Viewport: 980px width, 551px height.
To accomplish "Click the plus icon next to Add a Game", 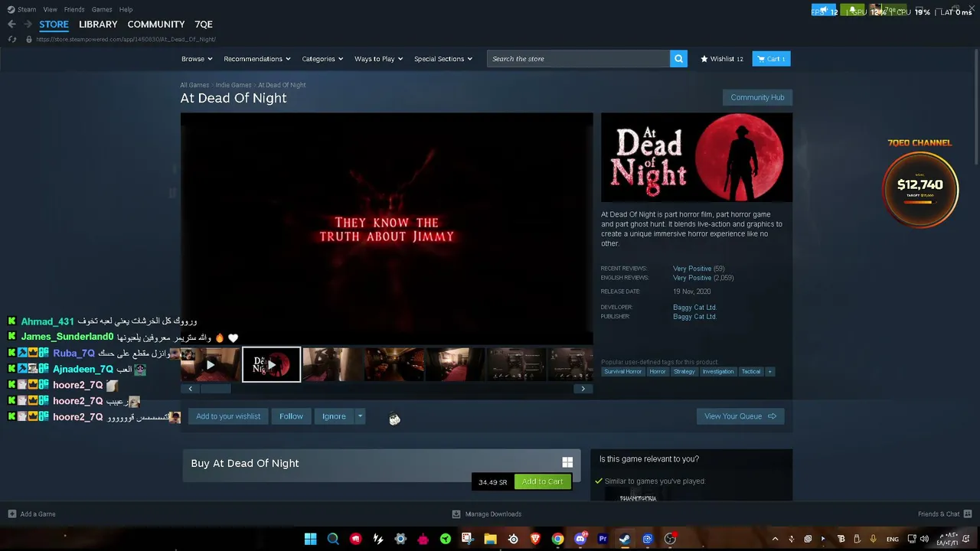I will click(11, 514).
